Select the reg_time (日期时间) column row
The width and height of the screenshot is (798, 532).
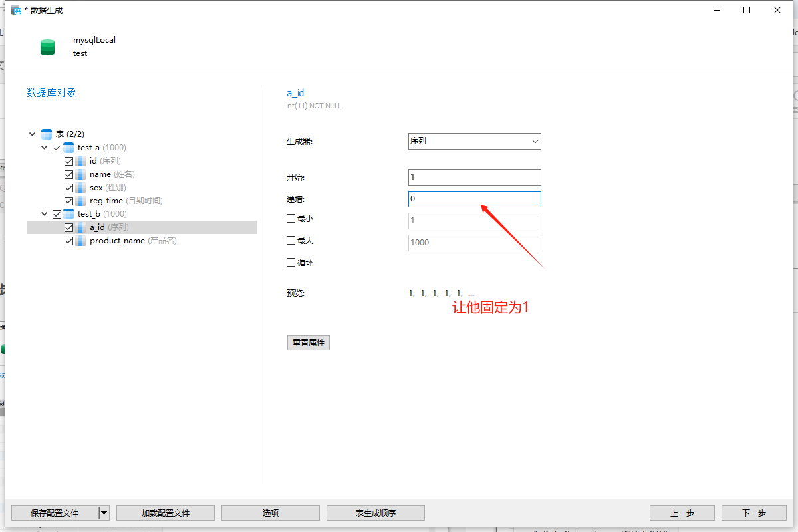pos(141,201)
